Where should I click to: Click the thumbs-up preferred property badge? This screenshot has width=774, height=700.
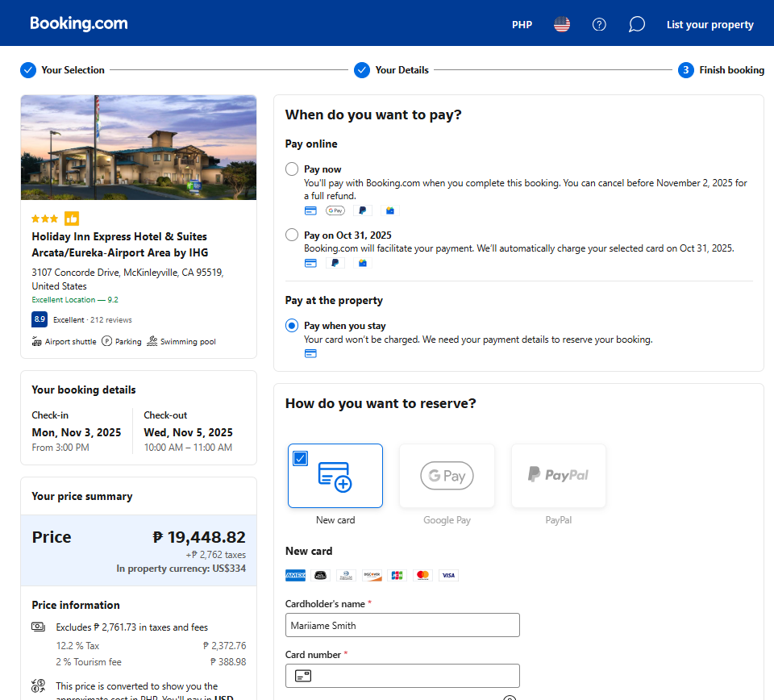click(x=72, y=219)
